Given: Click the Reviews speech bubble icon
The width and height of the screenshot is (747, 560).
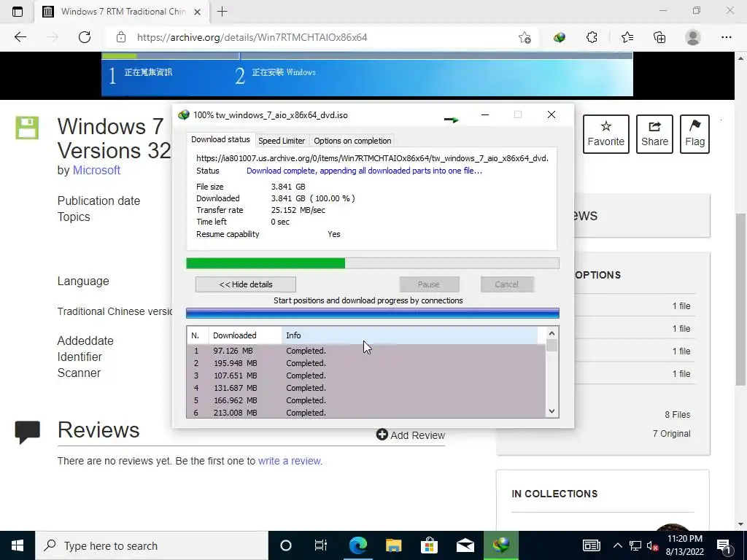Looking at the screenshot, I should click(x=28, y=432).
